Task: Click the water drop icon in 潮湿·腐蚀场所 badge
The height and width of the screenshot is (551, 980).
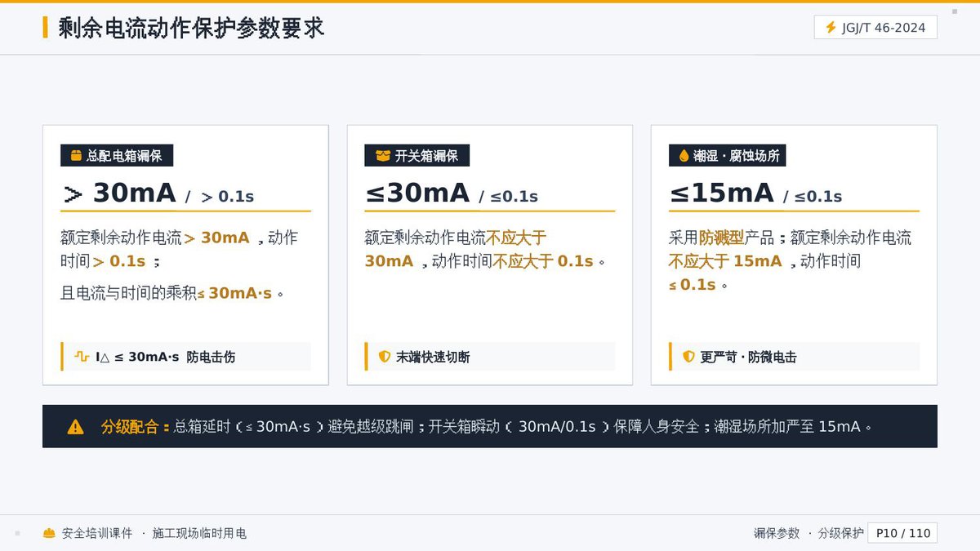Action: [684, 156]
